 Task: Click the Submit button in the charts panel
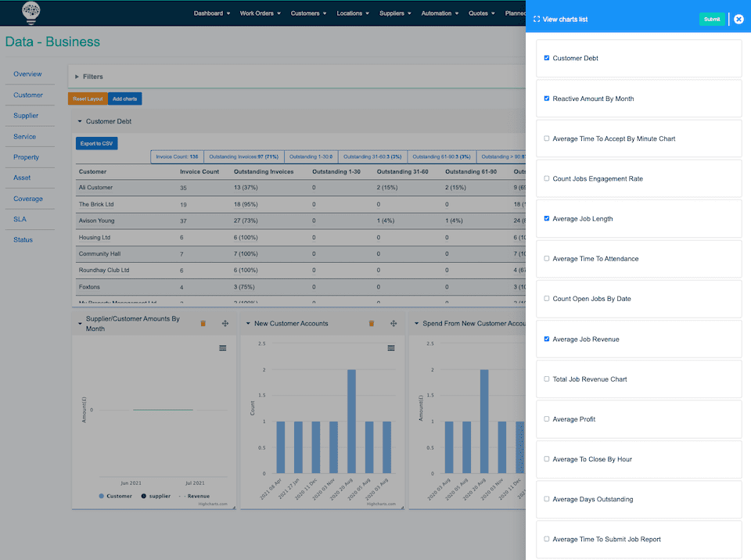(x=711, y=18)
